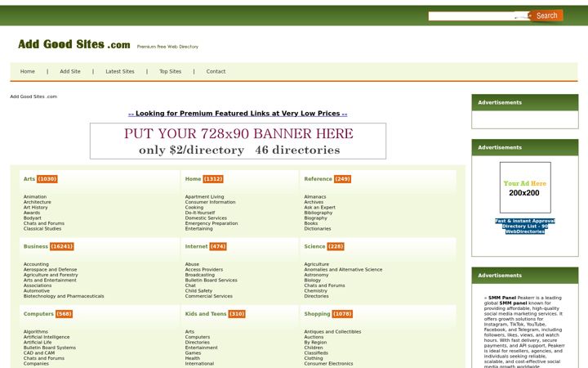Click the Add Good Sites .com breadcrumb

point(33,96)
